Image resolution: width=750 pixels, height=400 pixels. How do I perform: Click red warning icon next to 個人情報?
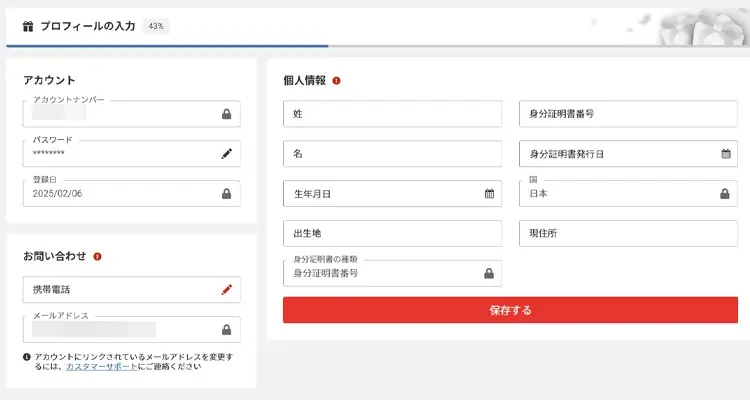click(336, 80)
